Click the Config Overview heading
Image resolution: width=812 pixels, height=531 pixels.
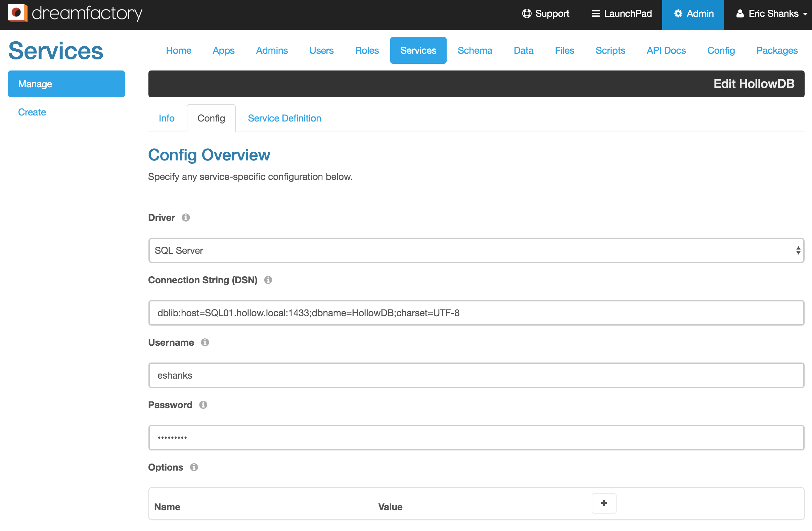coord(209,155)
